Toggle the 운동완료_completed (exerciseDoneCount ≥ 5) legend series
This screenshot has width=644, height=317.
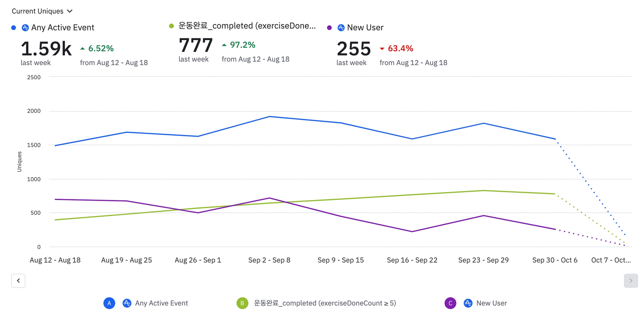(325, 303)
